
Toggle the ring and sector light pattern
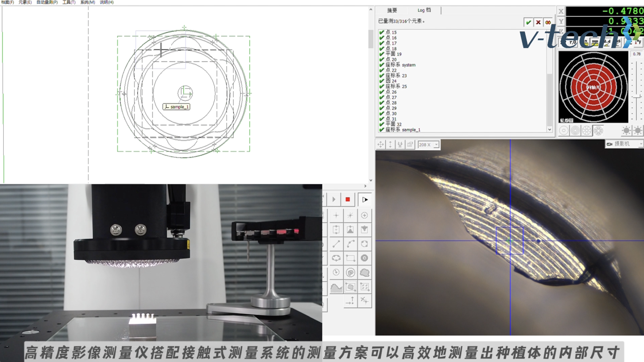[598, 131]
